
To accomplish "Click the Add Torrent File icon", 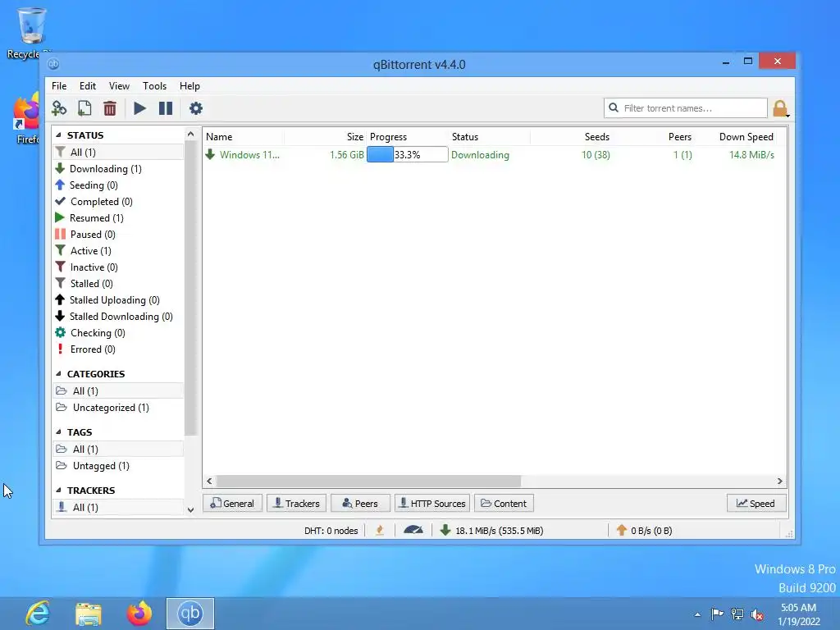I will (x=84, y=108).
